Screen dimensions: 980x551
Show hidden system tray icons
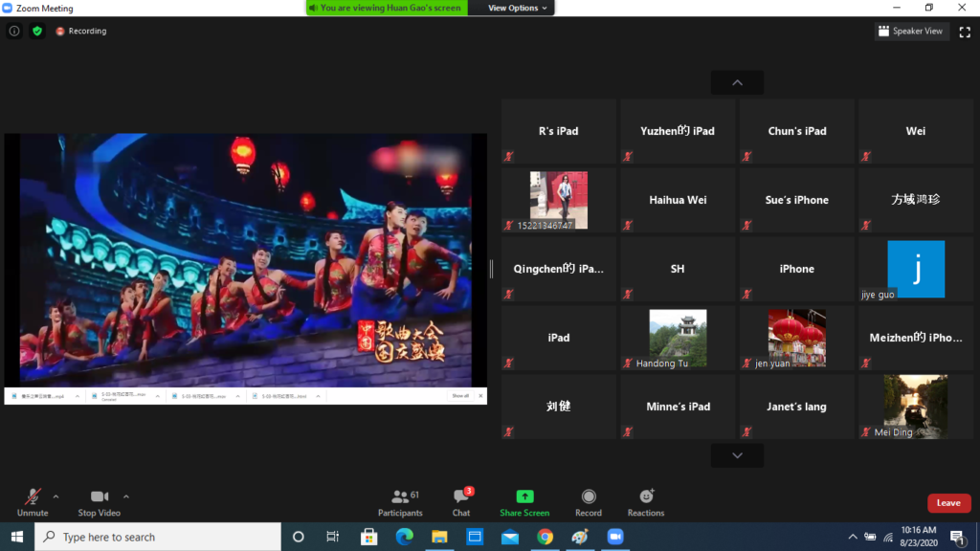[x=853, y=537]
